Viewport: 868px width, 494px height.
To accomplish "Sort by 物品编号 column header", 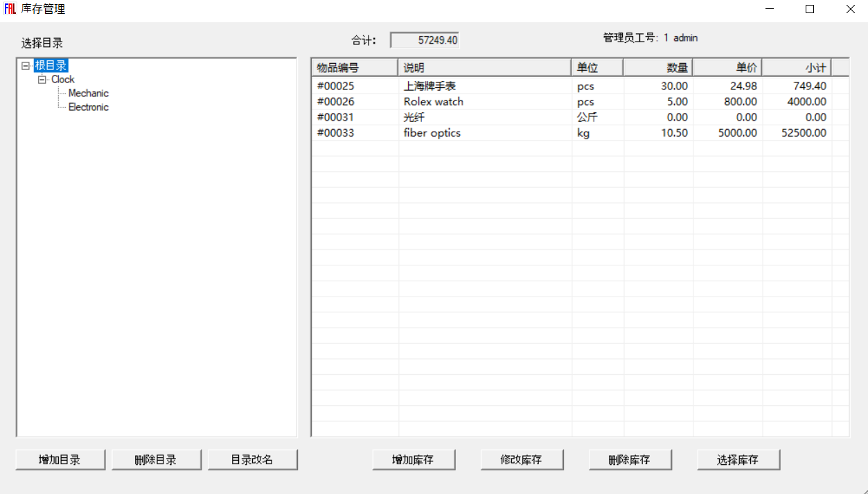I will [354, 68].
